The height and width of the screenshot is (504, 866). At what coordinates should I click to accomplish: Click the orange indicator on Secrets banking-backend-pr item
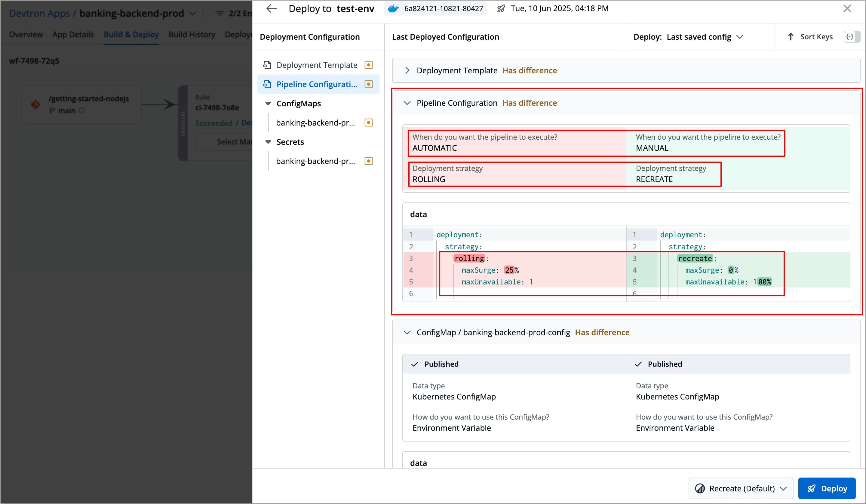[368, 161]
